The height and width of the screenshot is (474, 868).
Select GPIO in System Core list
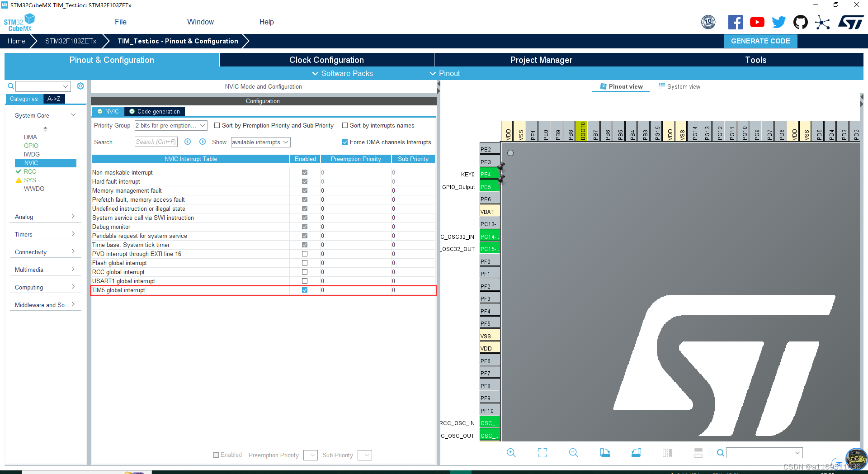pos(31,146)
